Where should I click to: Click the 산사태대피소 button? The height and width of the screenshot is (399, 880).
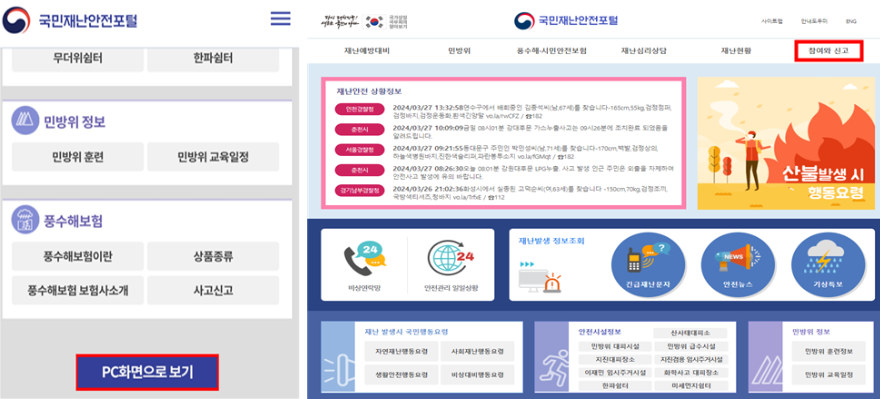[x=690, y=333]
